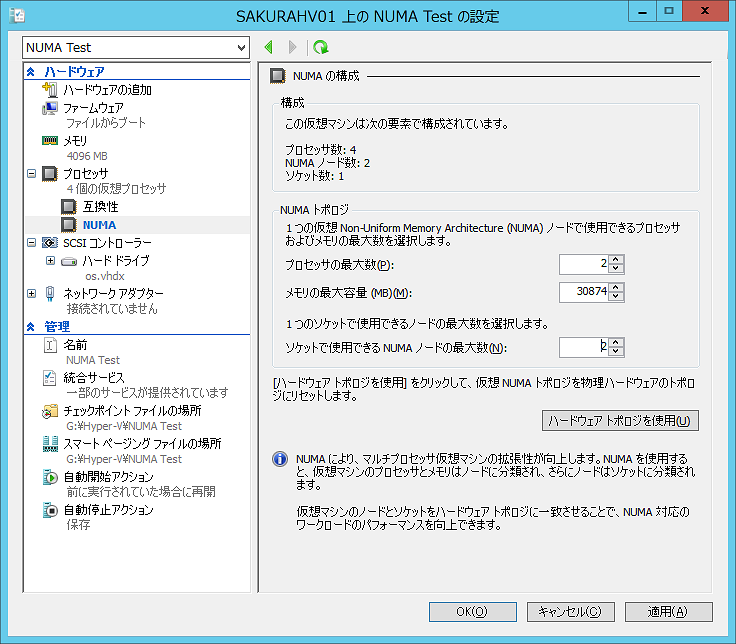The width and height of the screenshot is (736, 644).
Task: Select 統合サービス in the tree
Action: coord(94,378)
